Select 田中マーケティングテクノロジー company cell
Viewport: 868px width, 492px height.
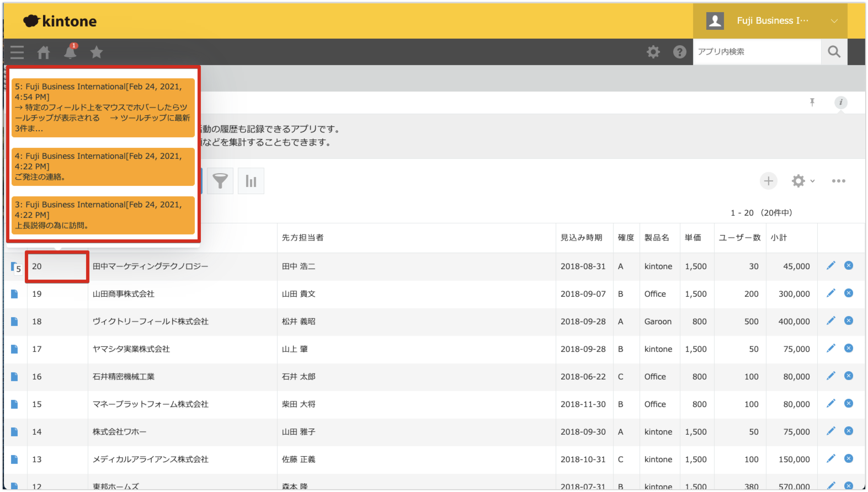(183, 266)
